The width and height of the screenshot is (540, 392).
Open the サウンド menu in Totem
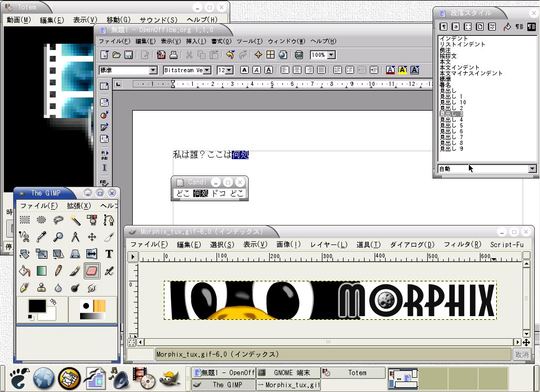pos(159,19)
